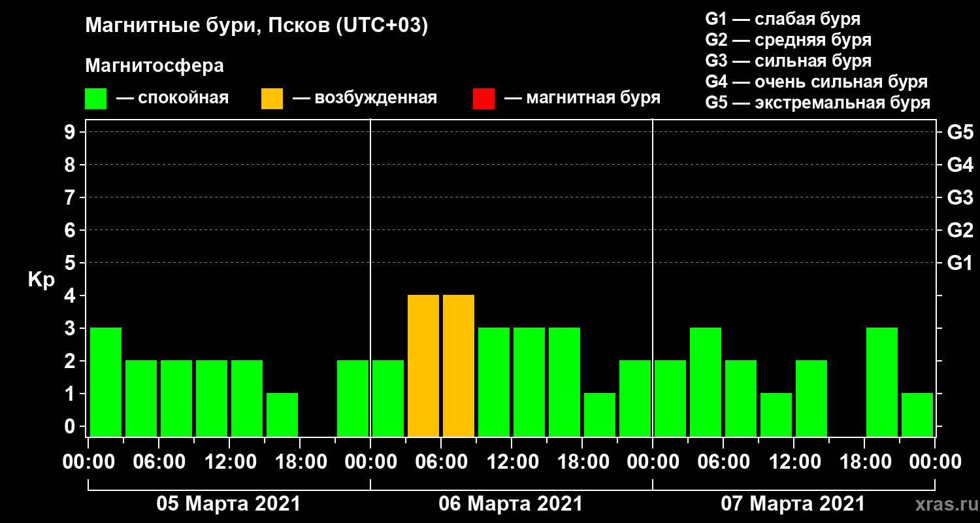Click the G5 label on the right axis
Viewport: 980px width, 523px height.
tap(960, 132)
